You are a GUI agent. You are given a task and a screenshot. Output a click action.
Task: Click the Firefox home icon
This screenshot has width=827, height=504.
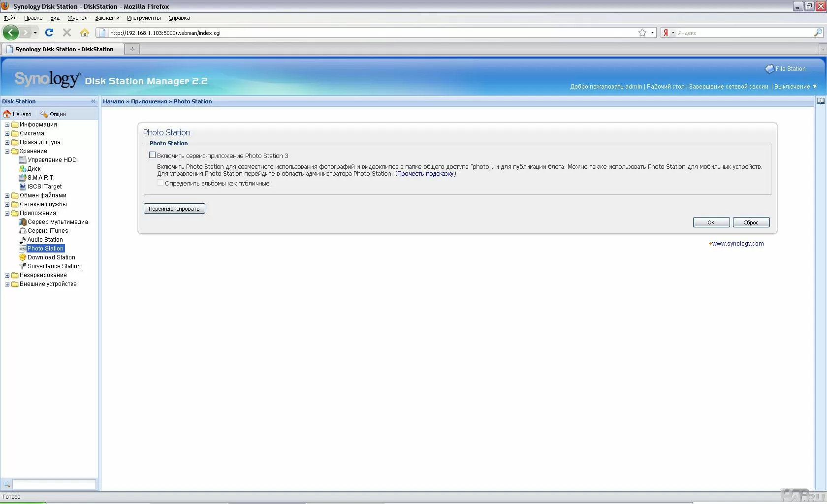(x=85, y=32)
